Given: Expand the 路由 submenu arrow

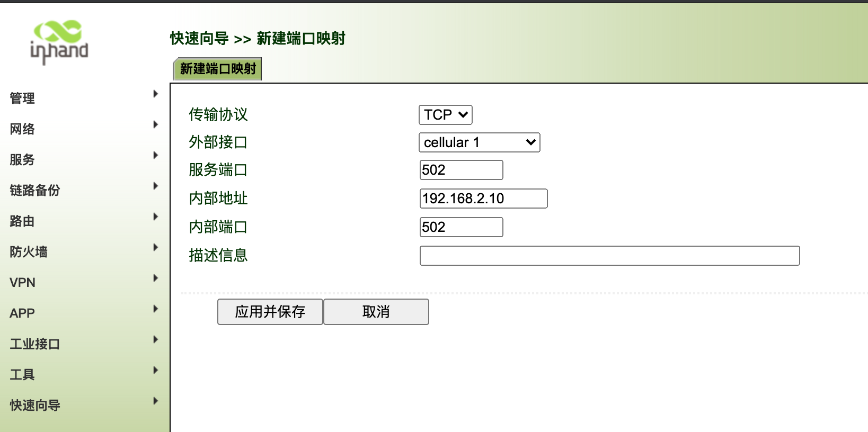Looking at the screenshot, I should pos(155,217).
